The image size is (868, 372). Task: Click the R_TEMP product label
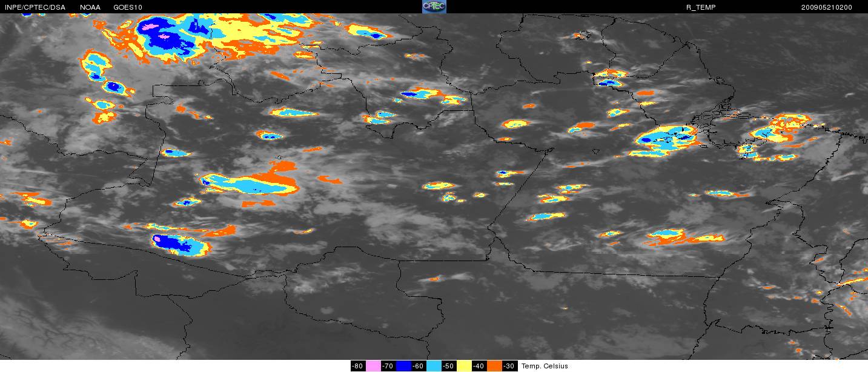click(x=701, y=7)
